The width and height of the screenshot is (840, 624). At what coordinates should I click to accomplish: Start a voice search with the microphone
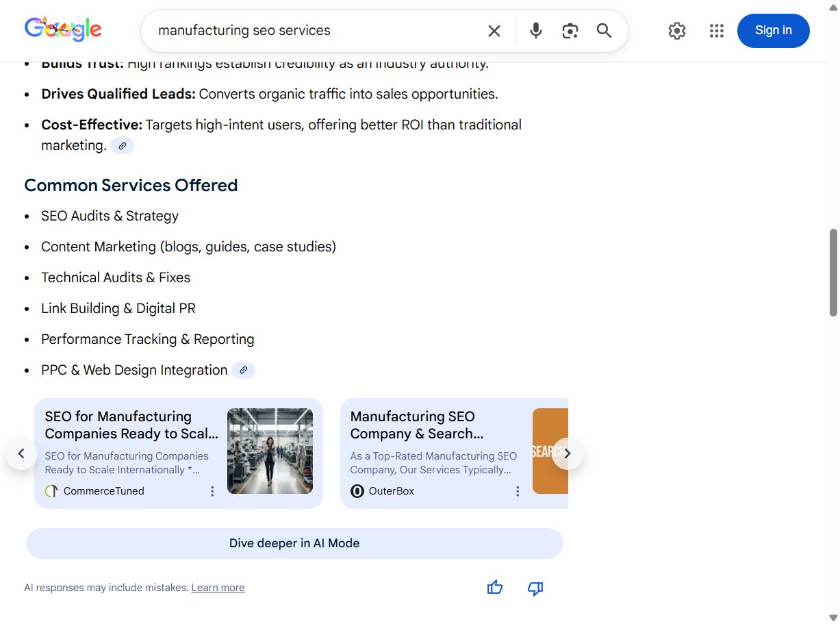[535, 30]
